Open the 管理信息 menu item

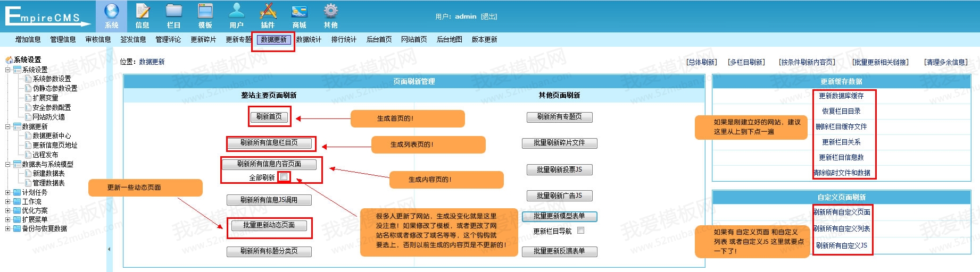tap(63, 39)
